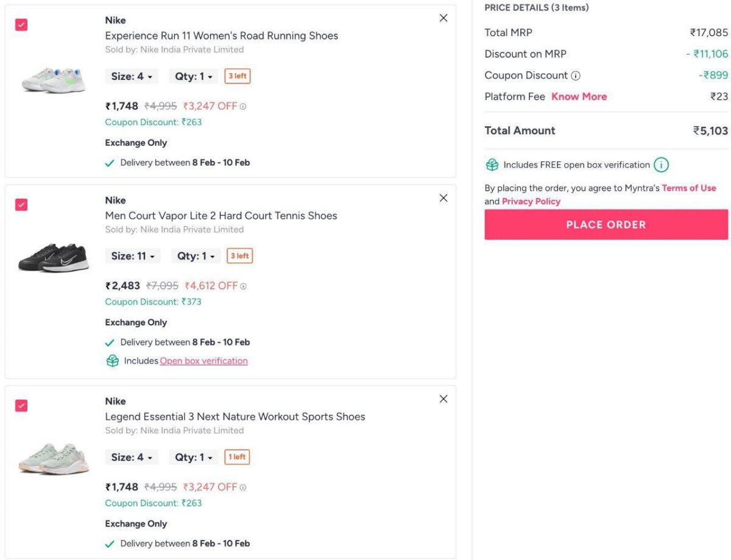Open Size 11 dropdown for tennis shoes
This screenshot has width=731, height=560.
click(133, 257)
